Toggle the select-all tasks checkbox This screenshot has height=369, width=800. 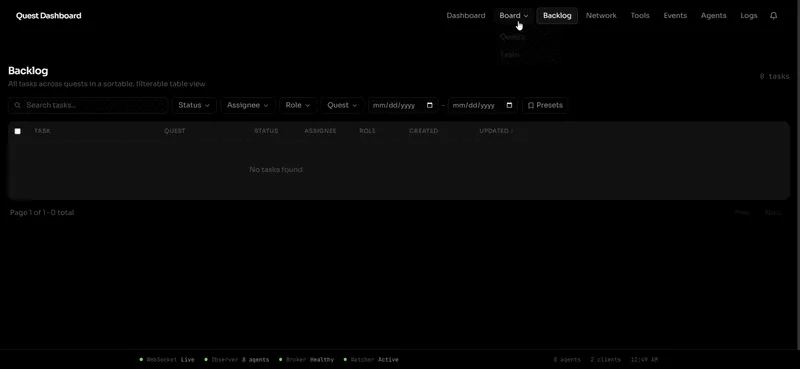(x=17, y=131)
